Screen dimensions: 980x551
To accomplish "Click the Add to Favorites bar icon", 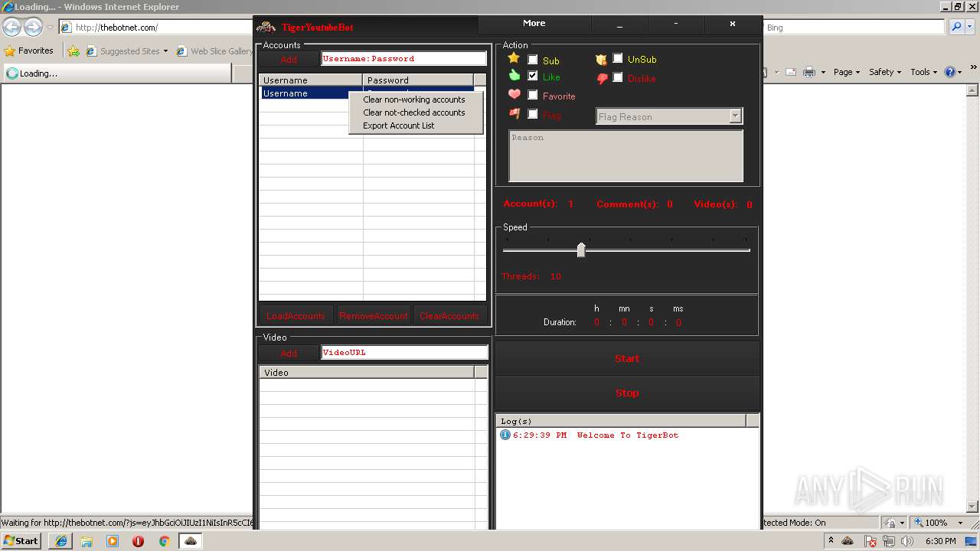I will tap(73, 51).
